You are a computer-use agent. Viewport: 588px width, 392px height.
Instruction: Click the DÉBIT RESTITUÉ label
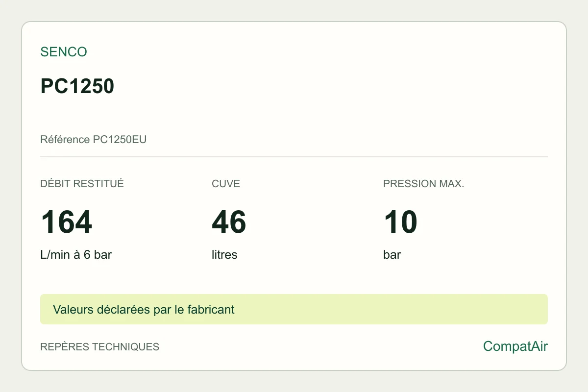pos(82,184)
